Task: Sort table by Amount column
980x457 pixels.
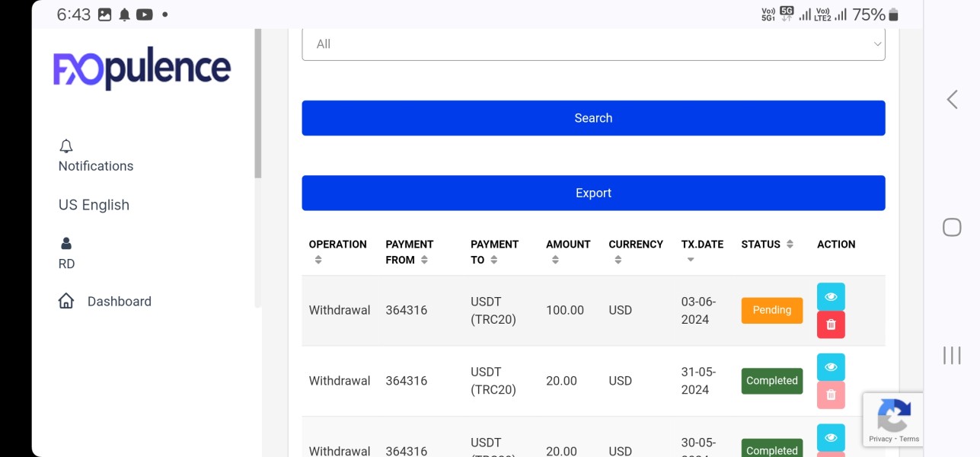Action: (x=555, y=260)
